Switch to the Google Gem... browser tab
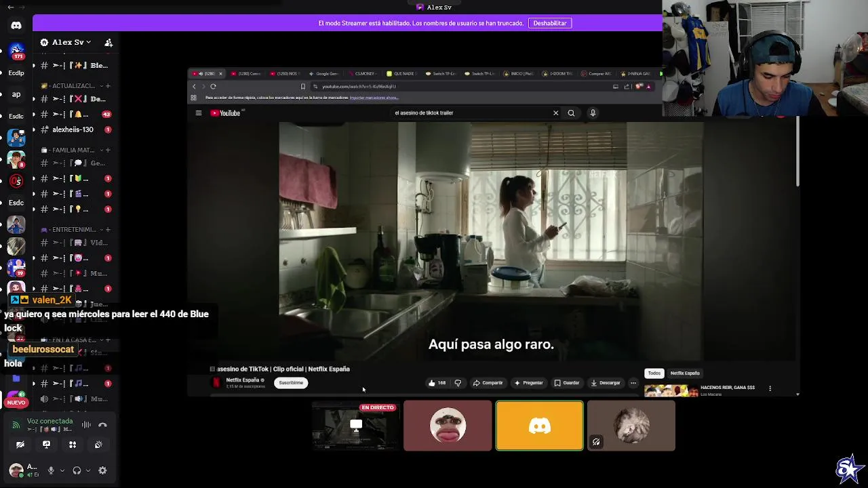Screen dimensions: 868x488 click(x=324, y=73)
